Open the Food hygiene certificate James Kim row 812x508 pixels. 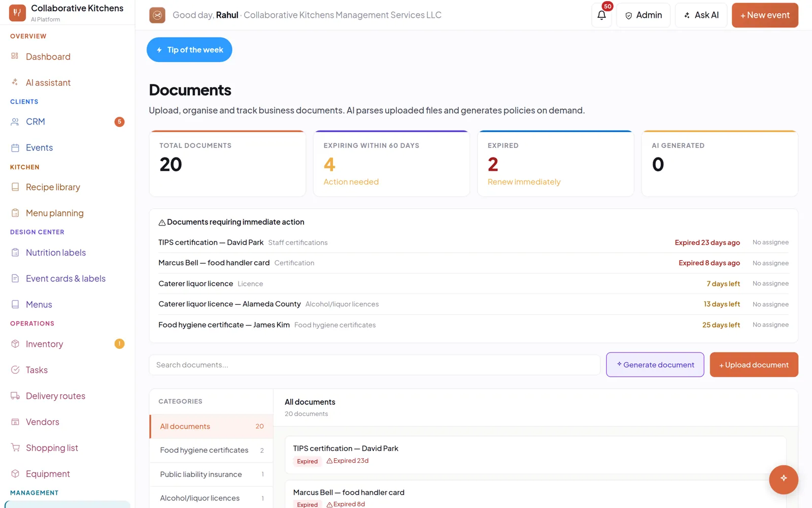[x=473, y=325]
